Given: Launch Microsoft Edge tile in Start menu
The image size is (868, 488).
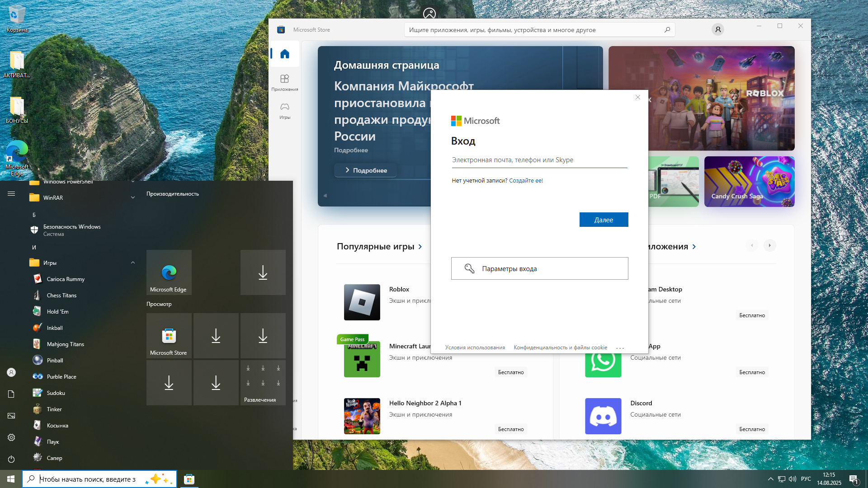Looking at the screenshot, I should pyautogui.click(x=169, y=272).
